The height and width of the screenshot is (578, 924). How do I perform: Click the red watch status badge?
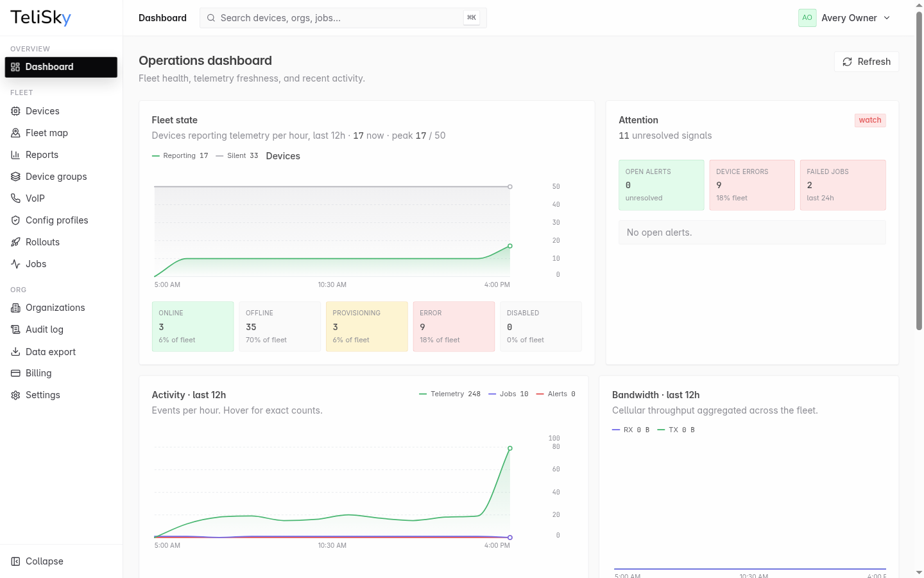pyautogui.click(x=870, y=120)
